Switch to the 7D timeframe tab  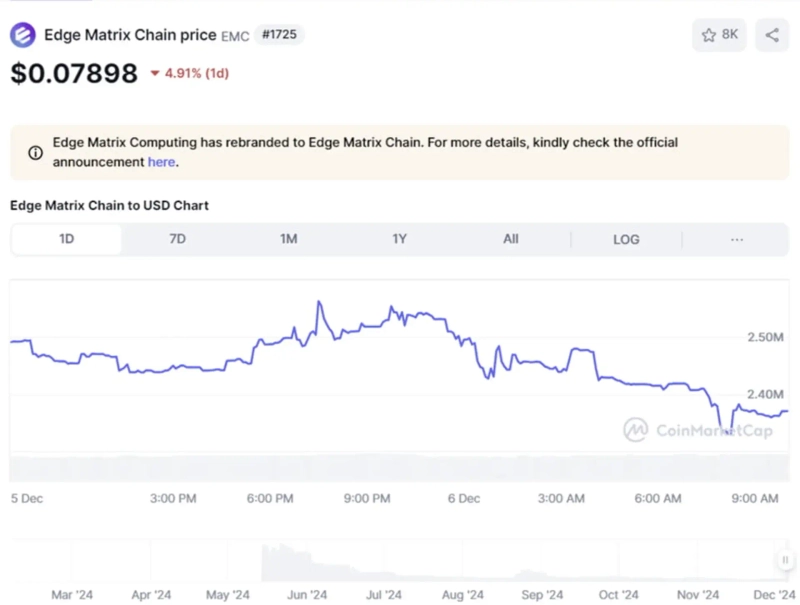click(177, 240)
